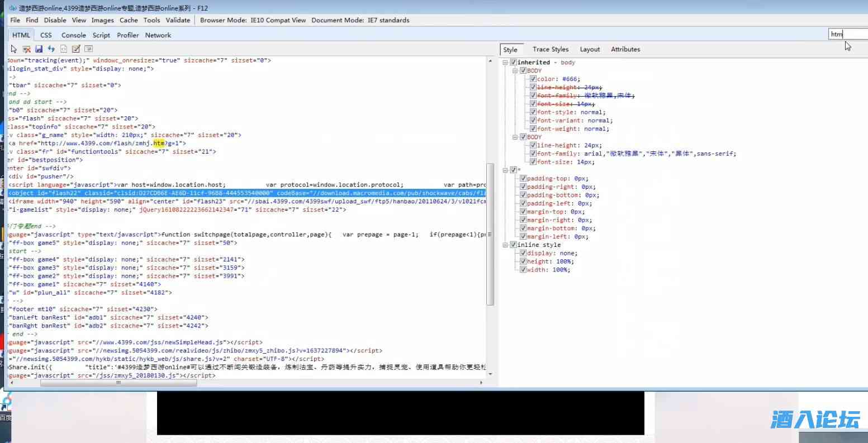Viewport: 868px width, 443px height.
Task: Uncheck the color: #666 style property
Action: pos(533,79)
